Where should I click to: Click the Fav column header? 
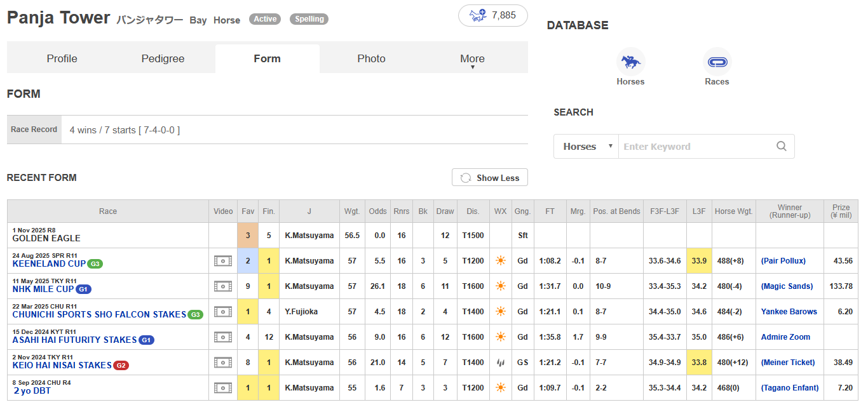[248, 211]
